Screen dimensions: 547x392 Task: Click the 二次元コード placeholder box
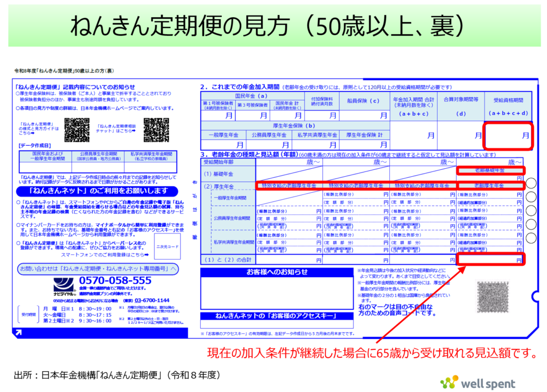[x=167, y=247]
